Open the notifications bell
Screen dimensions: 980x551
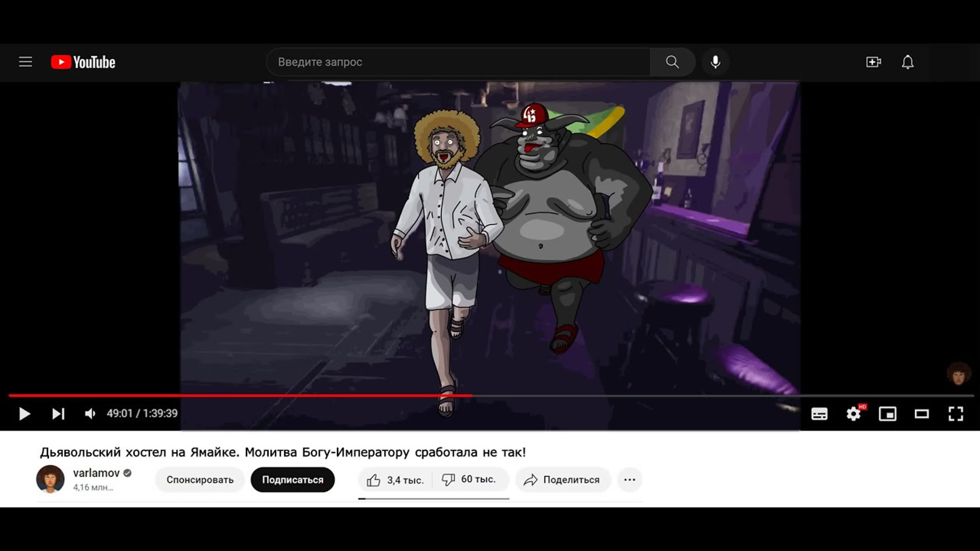pos(908,62)
